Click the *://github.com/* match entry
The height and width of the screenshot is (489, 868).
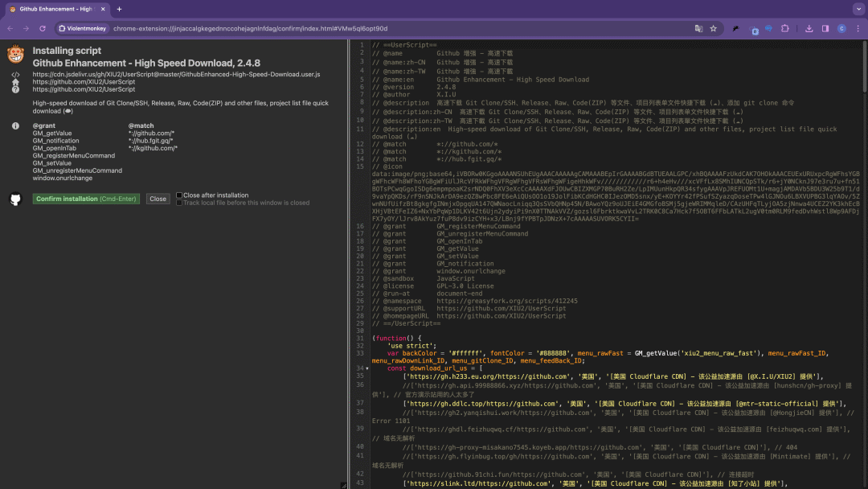pyautogui.click(x=151, y=133)
